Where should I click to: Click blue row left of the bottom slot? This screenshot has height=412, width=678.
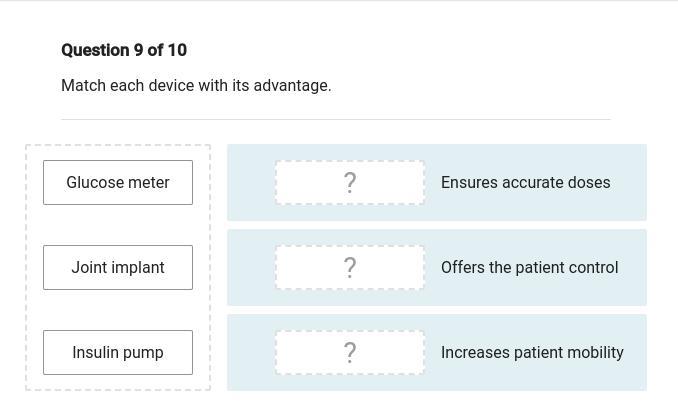point(251,352)
